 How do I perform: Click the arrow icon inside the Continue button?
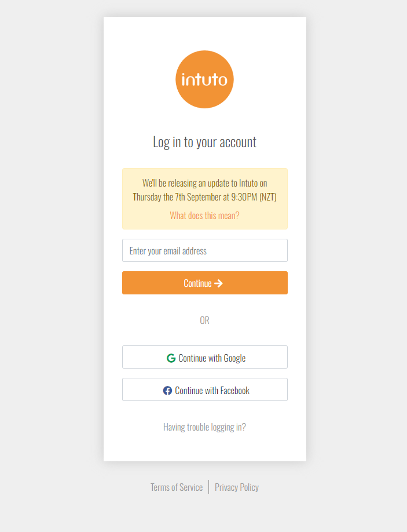coord(219,283)
